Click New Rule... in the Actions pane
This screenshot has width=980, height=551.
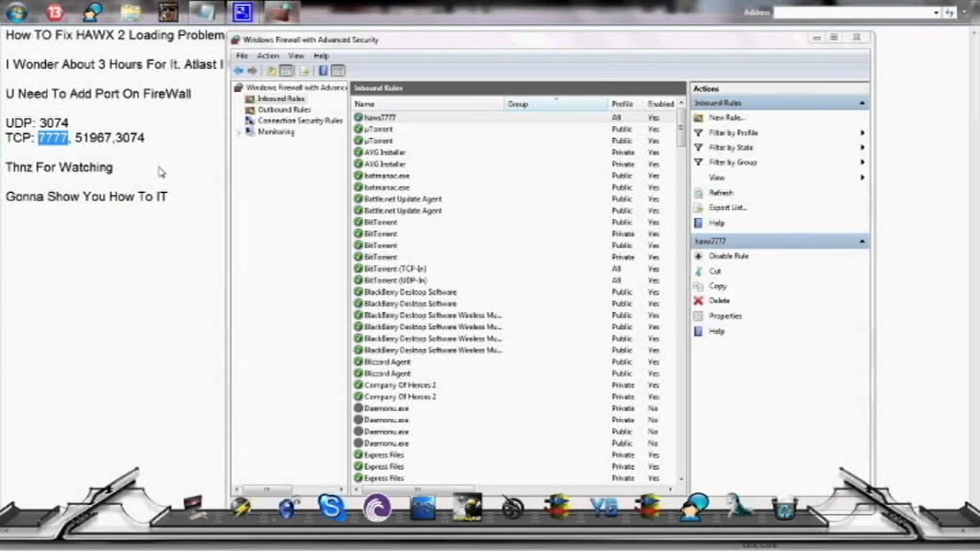click(726, 118)
